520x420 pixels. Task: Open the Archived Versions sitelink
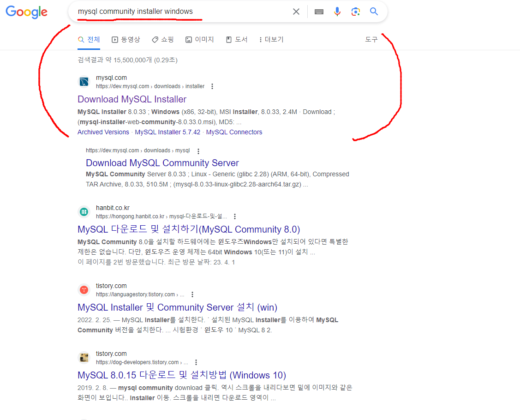(x=103, y=132)
